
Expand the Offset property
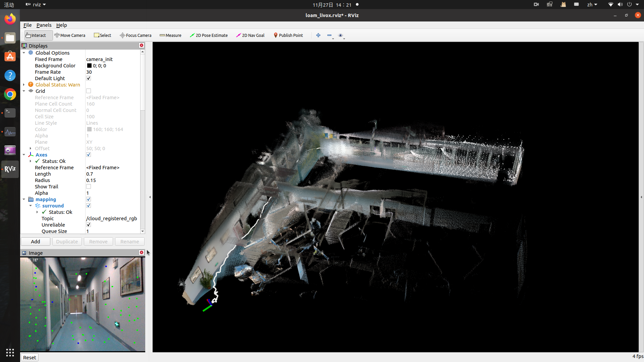31,148
